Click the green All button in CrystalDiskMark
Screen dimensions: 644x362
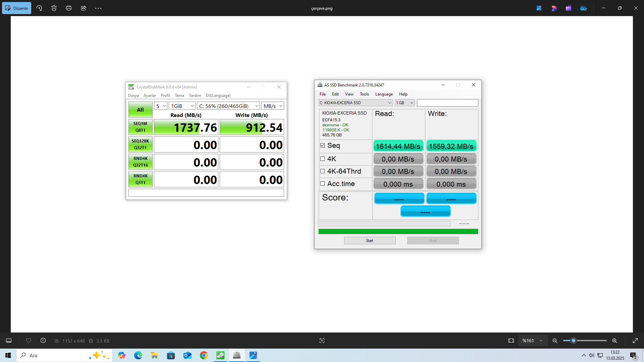[140, 110]
